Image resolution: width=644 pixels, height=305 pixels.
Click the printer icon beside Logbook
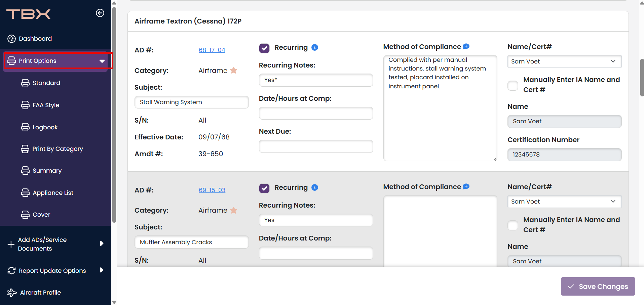tap(25, 127)
